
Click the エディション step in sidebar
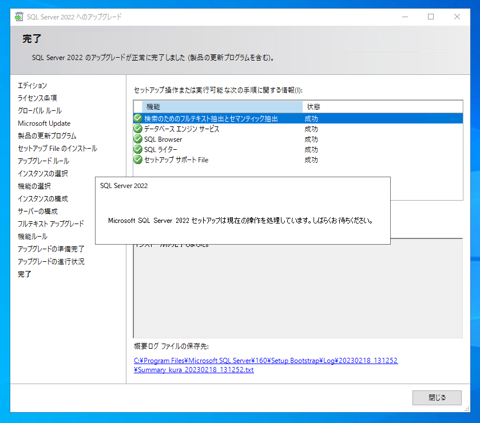tap(32, 85)
